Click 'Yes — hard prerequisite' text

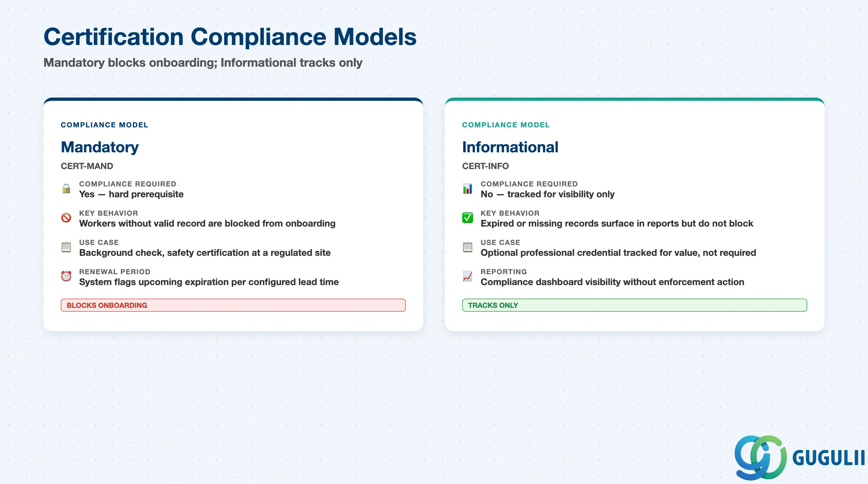tap(131, 194)
